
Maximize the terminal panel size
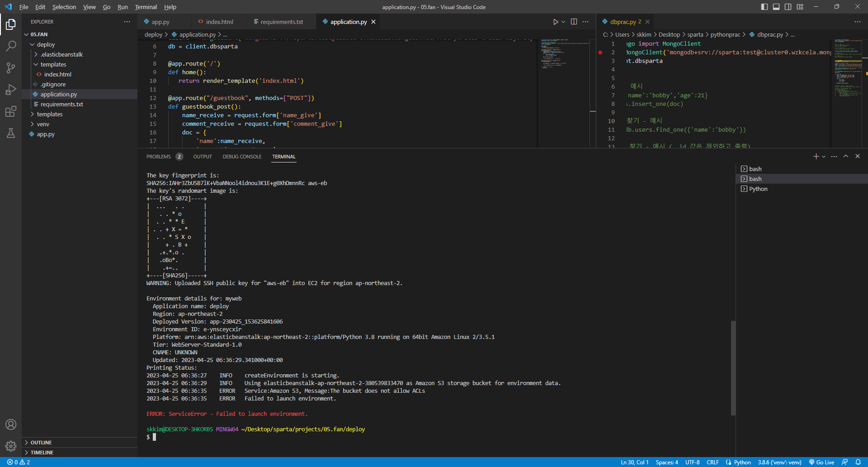point(846,156)
